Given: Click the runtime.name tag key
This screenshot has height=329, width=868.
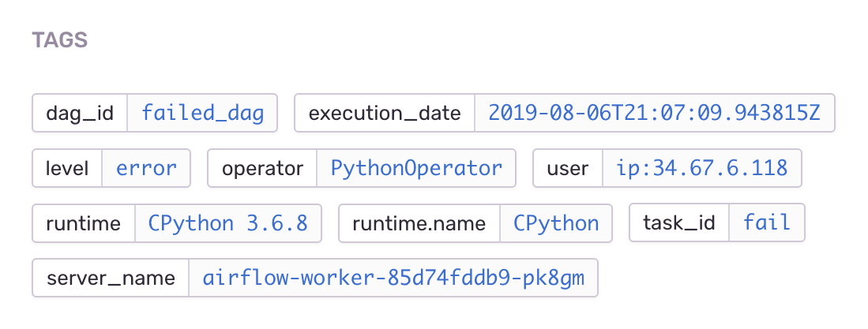Looking at the screenshot, I should (419, 223).
